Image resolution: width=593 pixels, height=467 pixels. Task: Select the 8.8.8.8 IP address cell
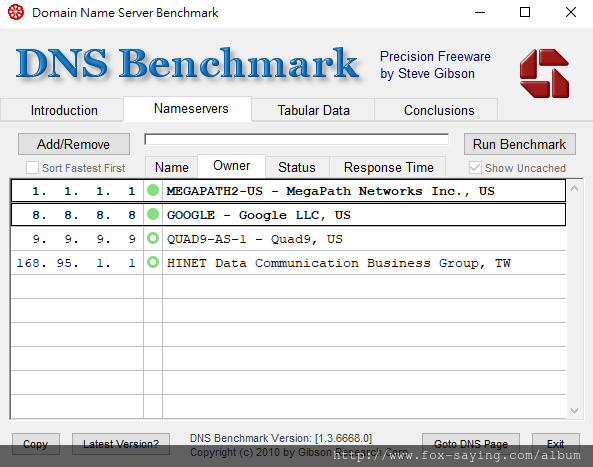78,215
